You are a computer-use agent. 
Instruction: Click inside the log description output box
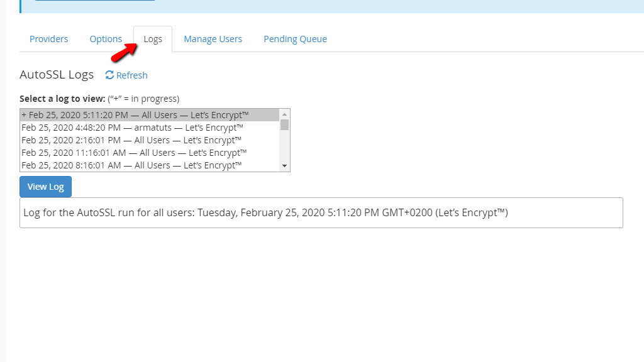click(x=321, y=212)
